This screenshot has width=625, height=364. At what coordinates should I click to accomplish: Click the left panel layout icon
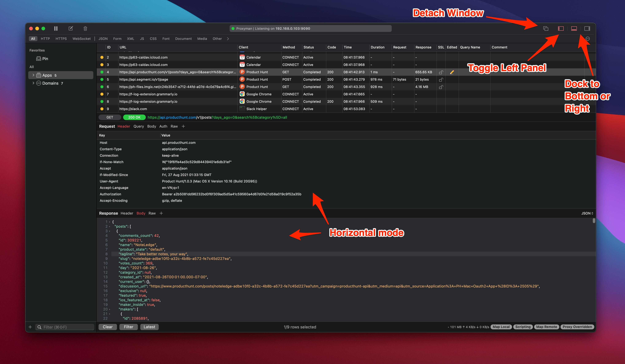(x=561, y=29)
